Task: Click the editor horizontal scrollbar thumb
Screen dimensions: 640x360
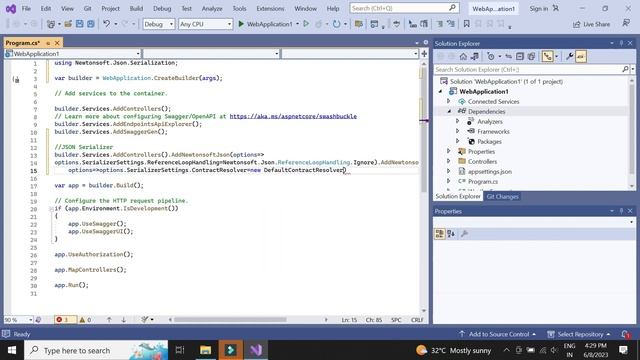Action: point(230,320)
